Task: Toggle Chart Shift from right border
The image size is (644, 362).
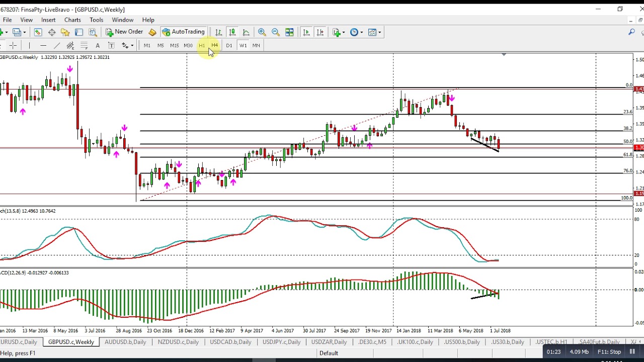Action: tap(320, 32)
